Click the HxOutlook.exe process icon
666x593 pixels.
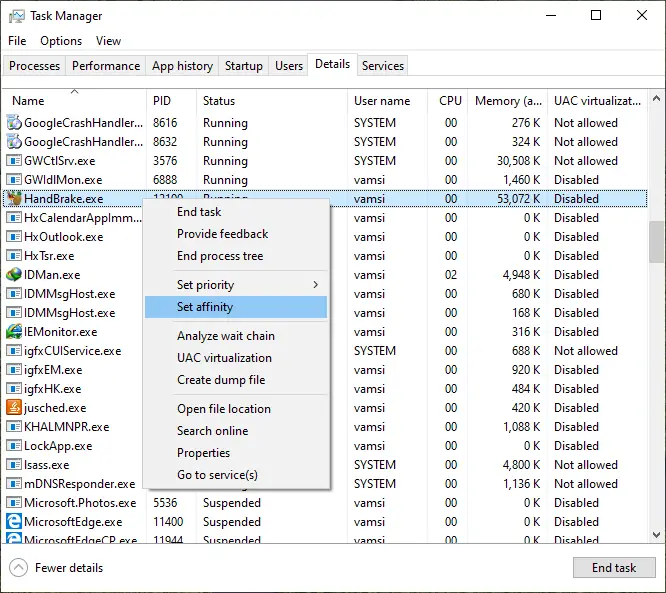point(14,237)
